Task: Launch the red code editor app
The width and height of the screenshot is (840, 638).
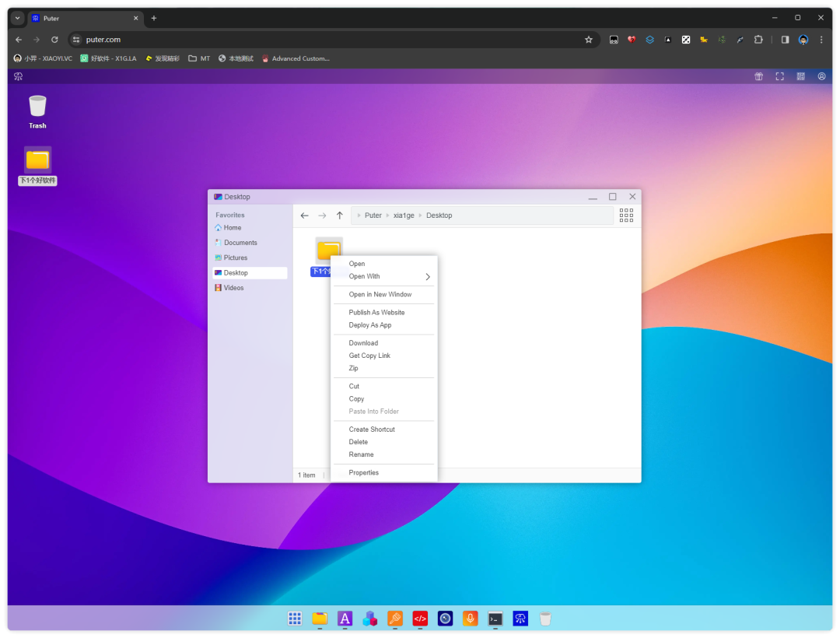Action: click(420, 619)
